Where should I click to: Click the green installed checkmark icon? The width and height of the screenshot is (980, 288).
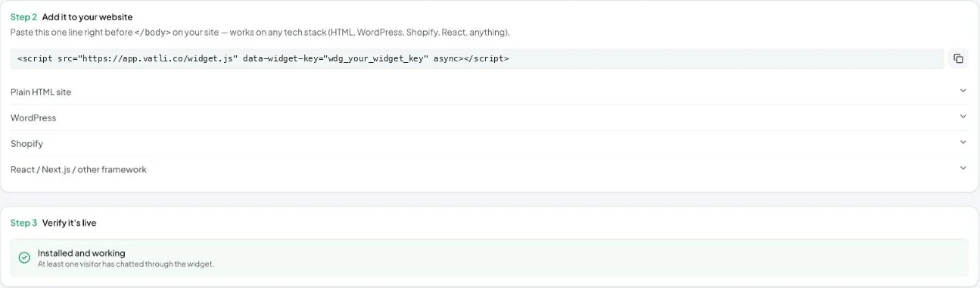point(24,258)
